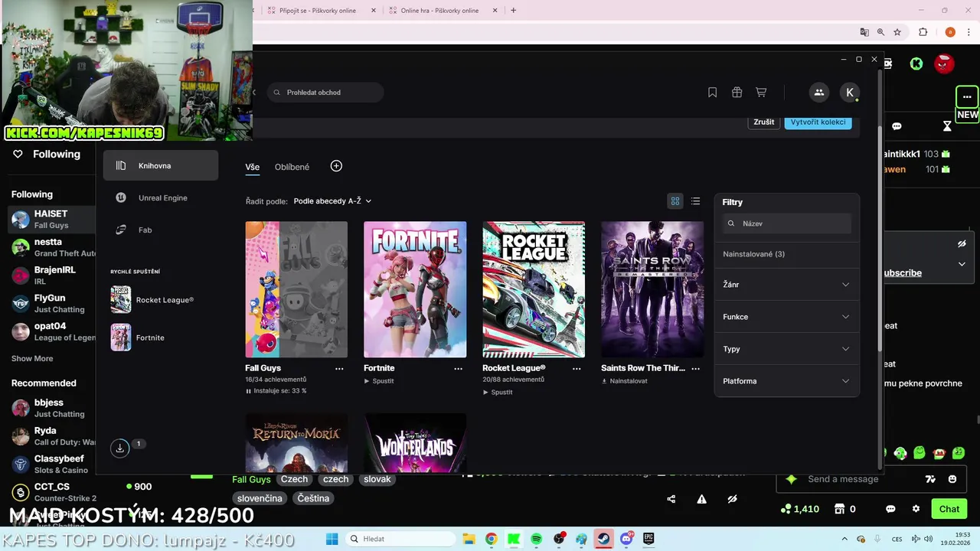Image resolution: width=980 pixels, height=551 pixels.
Task: Click the green Chat button
Action: (949, 509)
